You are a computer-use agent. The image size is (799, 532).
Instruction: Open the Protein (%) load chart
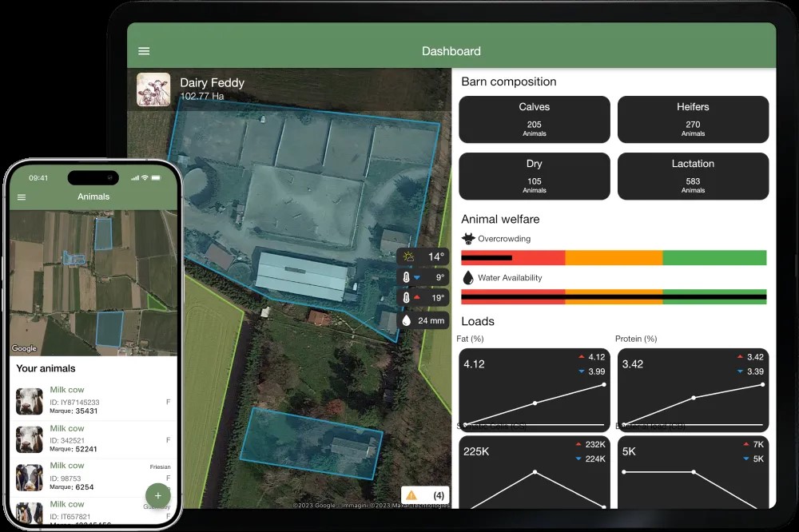tap(693, 389)
